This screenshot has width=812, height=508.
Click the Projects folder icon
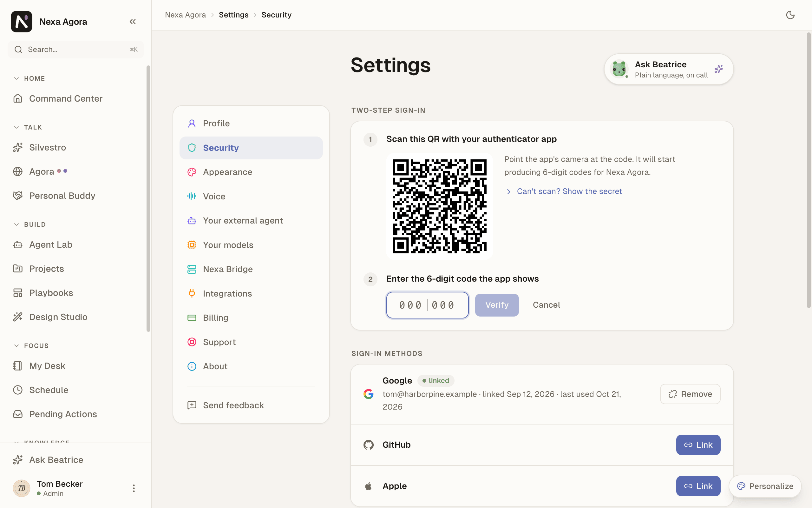click(18, 269)
